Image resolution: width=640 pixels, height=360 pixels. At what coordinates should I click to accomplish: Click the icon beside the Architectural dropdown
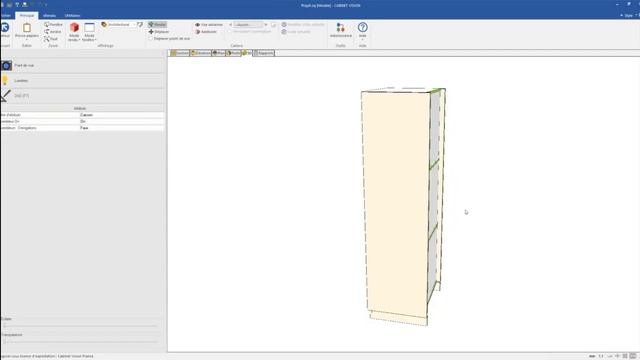140,24
